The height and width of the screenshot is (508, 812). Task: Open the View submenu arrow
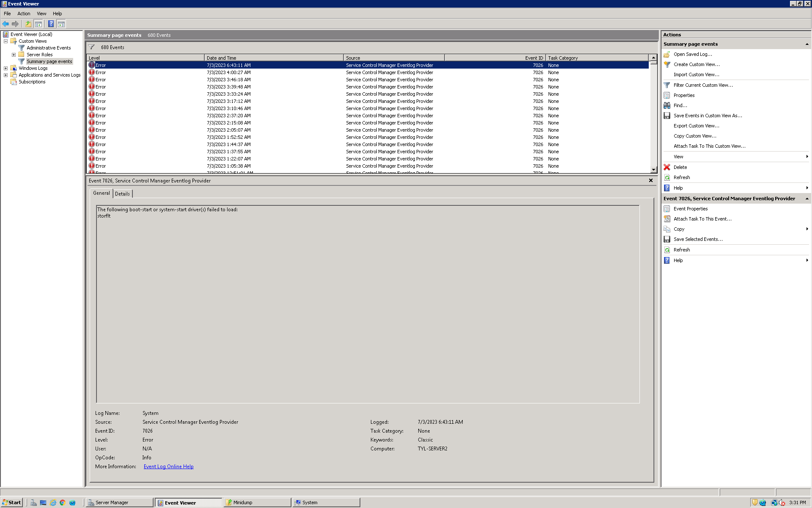807,156
